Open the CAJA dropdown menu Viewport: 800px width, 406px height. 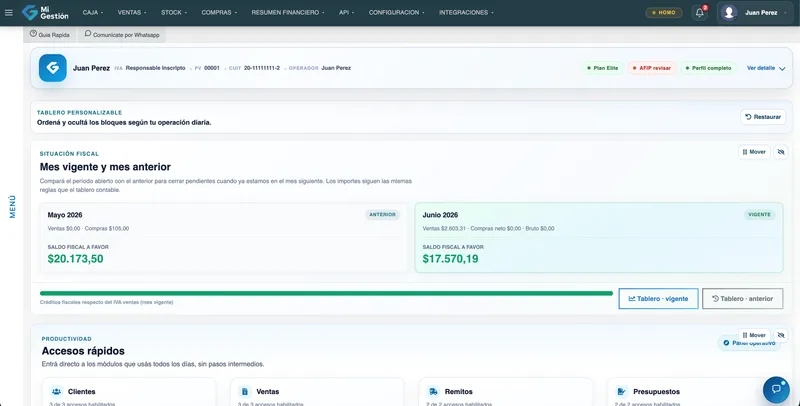(92, 13)
